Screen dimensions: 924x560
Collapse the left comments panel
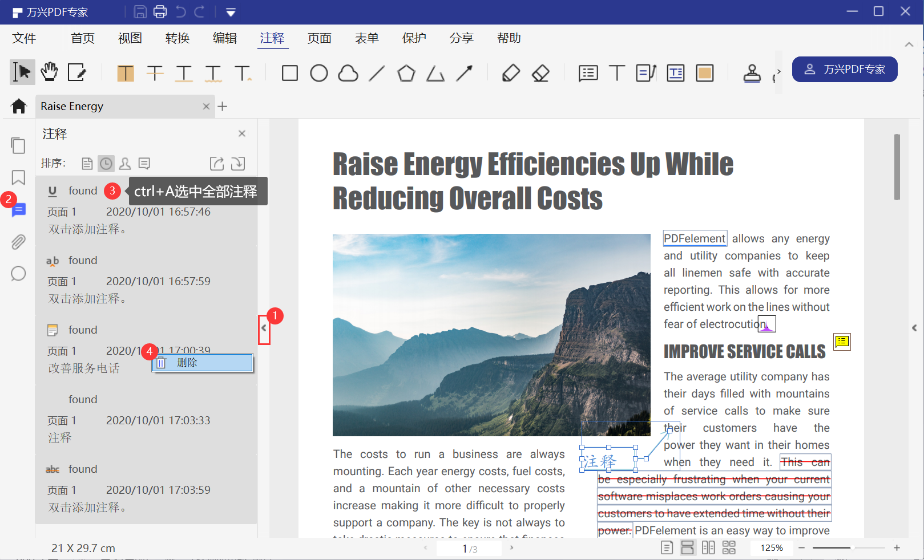[264, 328]
